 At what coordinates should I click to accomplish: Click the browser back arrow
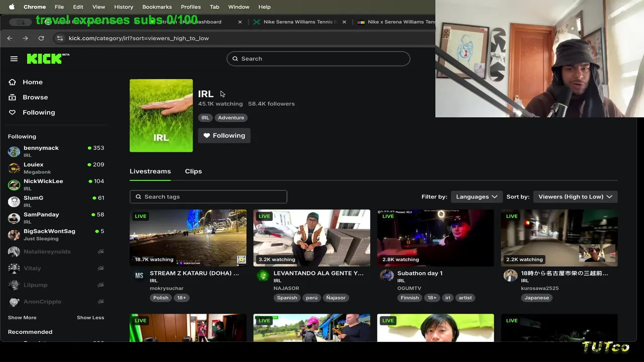[10, 38]
